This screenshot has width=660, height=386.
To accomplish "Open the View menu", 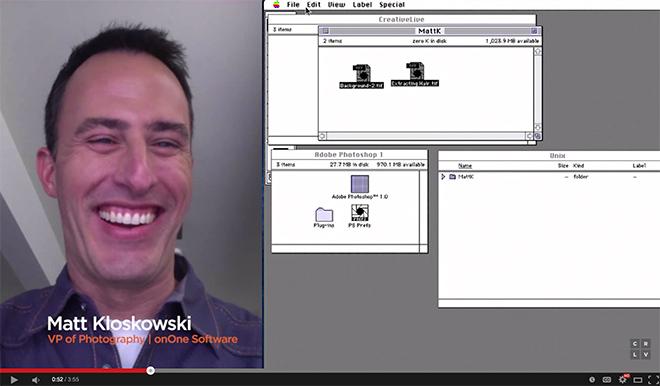I will (336, 5).
